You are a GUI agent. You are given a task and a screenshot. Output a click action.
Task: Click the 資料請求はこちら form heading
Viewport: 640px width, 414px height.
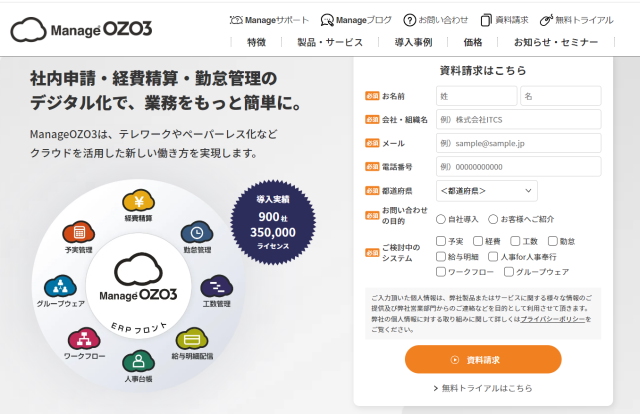483,71
